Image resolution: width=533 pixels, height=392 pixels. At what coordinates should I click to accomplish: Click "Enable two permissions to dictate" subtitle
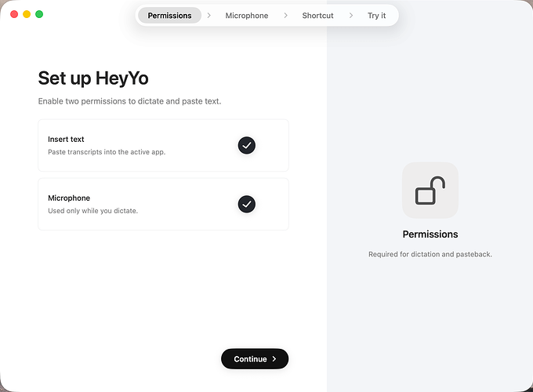129,101
